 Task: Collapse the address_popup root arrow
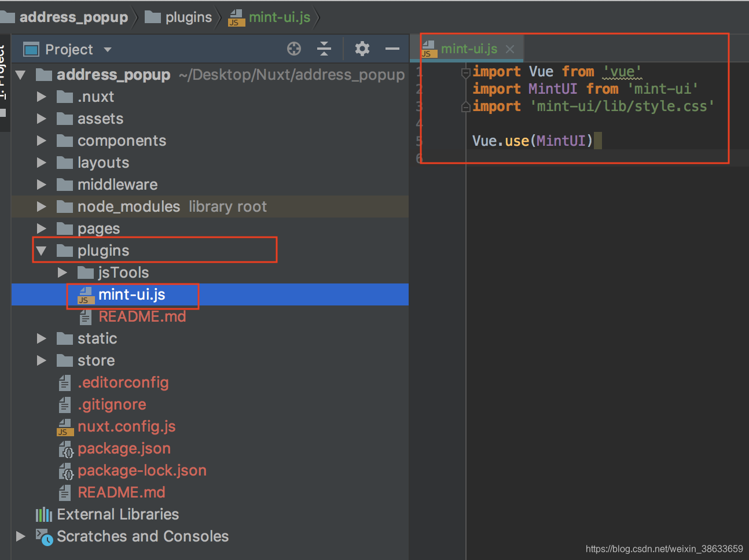pyautogui.click(x=21, y=75)
